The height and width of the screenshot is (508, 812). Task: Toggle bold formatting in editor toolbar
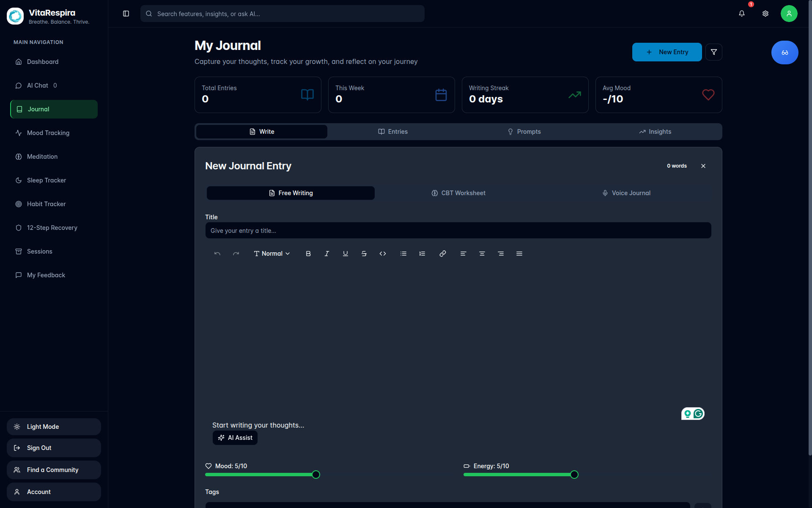pos(308,254)
